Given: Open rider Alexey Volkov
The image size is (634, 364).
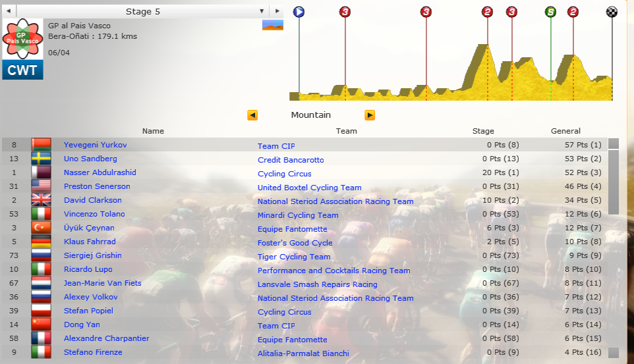Looking at the screenshot, I should 90,297.
